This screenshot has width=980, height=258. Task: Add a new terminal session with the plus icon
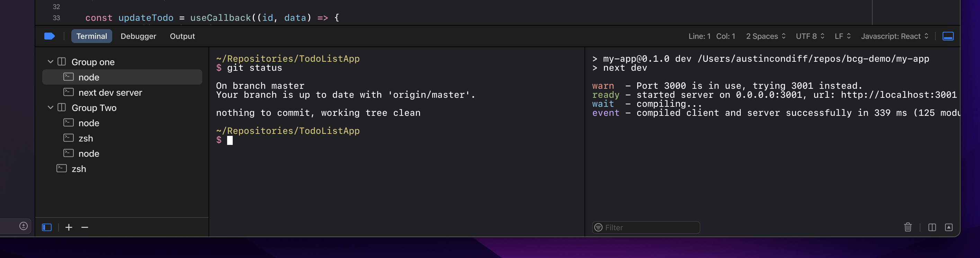(69, 227)
